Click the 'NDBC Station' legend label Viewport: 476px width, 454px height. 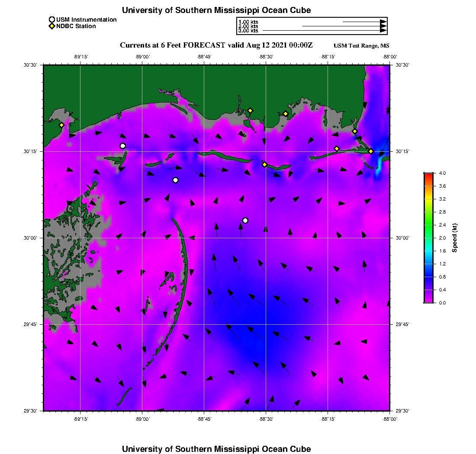pyautogui.click(x=76, y=26)
